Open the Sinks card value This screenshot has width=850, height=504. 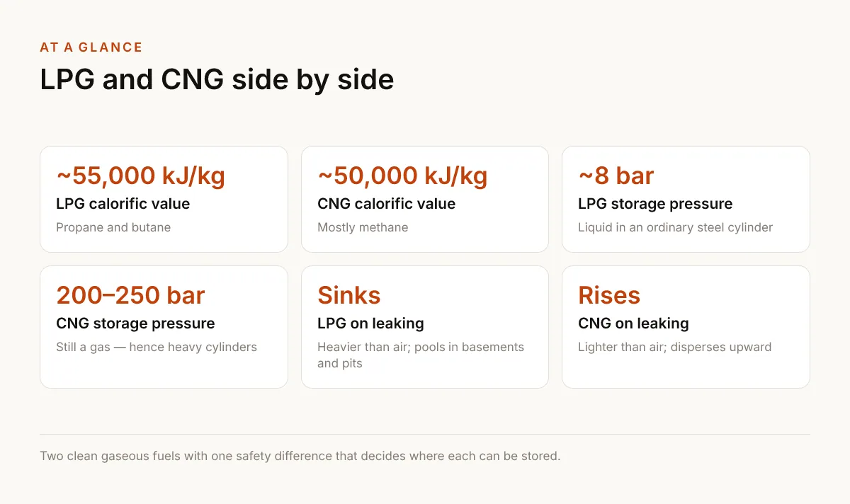(x=349, y=295)
